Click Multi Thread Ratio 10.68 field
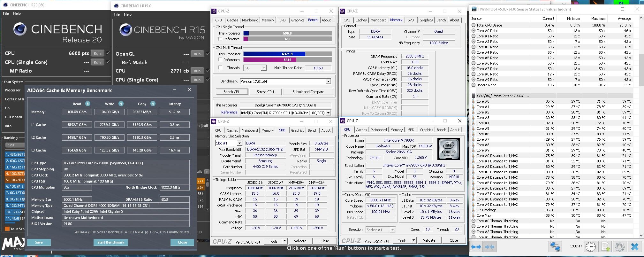 pyautogui.click(x=318, y=68)
